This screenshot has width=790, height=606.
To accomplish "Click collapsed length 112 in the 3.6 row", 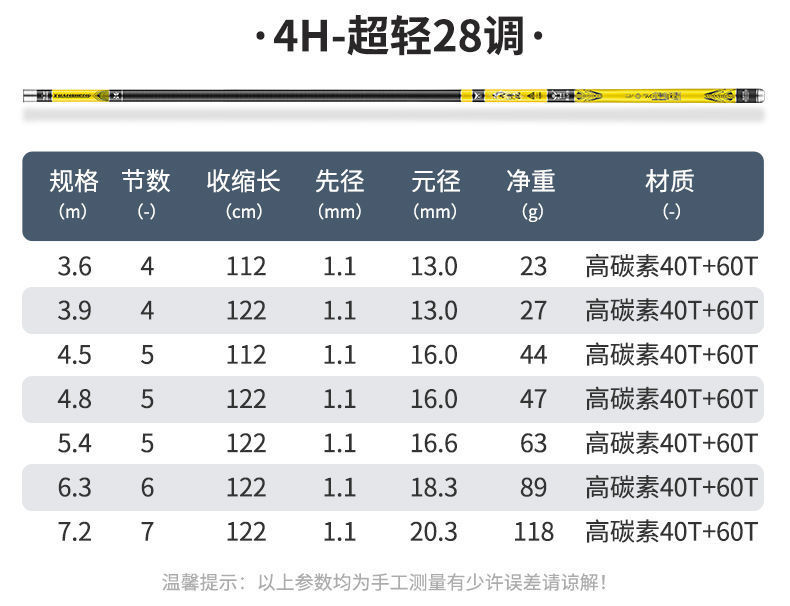I will [246, 266].
